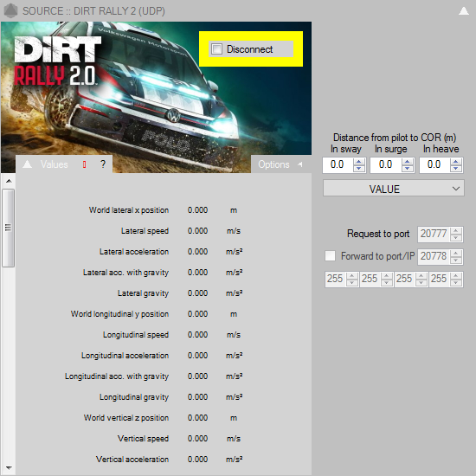Click the SOURCE :: DIRT RALLY 2 (UDP) title

(93, 11)
